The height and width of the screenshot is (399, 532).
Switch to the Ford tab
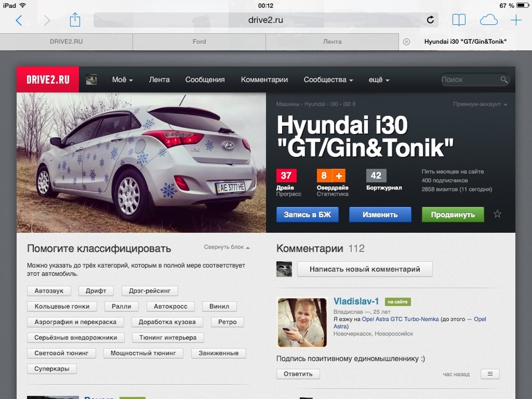(x=199, y=42)
